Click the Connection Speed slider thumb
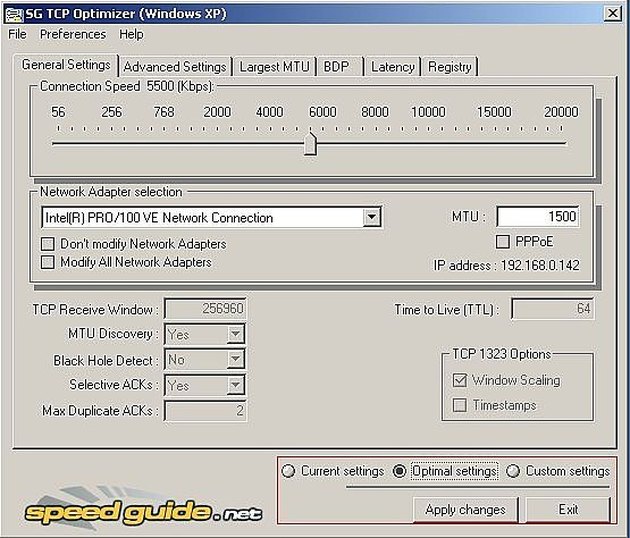The image size is (630, 538). point(310,143)
